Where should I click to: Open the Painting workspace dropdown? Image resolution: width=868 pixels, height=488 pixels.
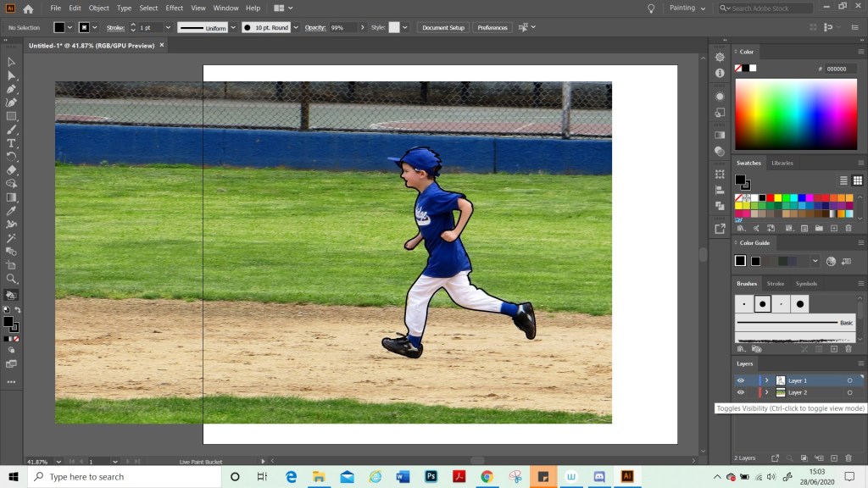coord(687,8)
